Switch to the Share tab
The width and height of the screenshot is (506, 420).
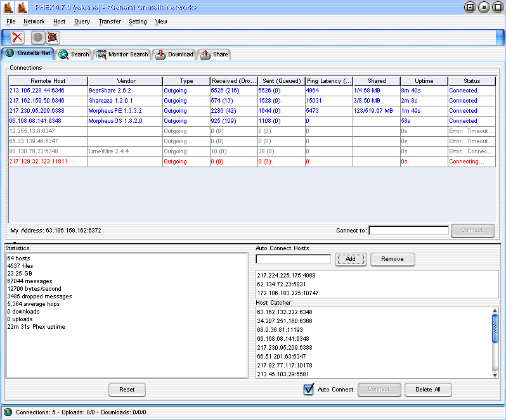pos(214,54)
